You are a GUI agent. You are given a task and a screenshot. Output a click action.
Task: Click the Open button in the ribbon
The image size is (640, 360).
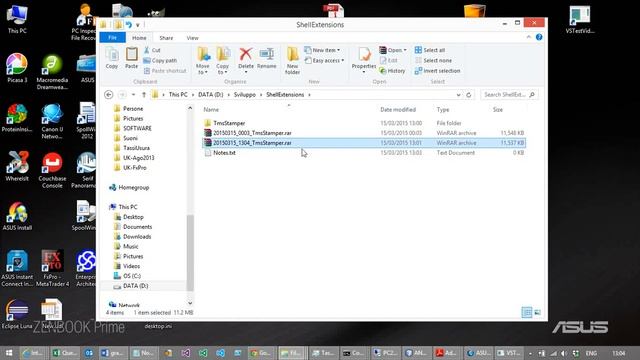tap(393, 50)
